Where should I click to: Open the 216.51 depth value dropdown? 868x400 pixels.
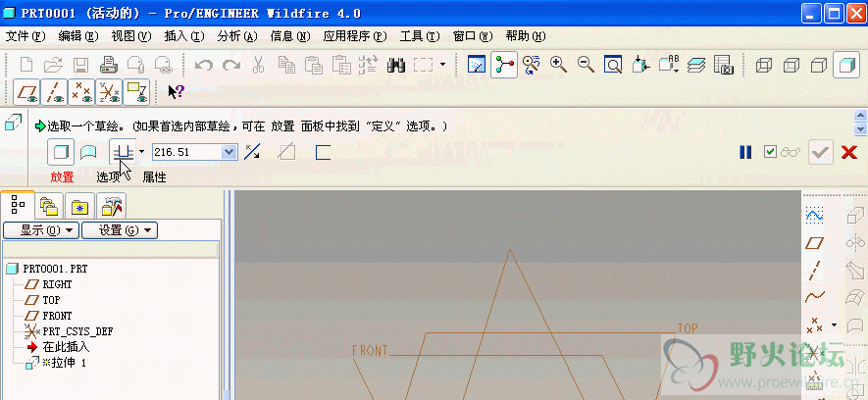tap(230, 152)
